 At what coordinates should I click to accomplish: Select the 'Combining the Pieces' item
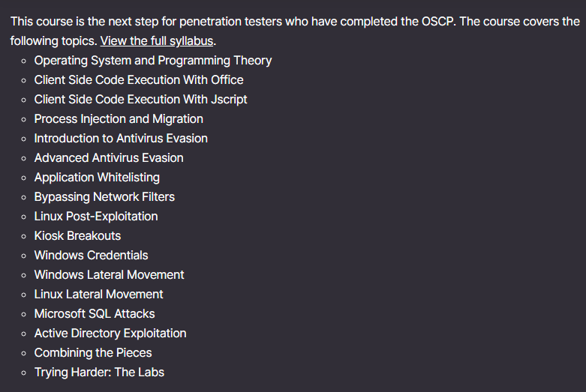coord(93,353)
